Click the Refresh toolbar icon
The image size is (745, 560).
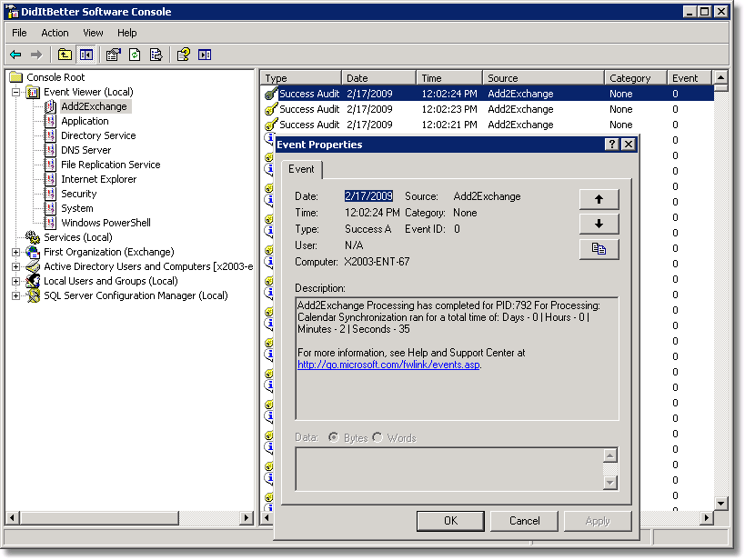[135, 55]
